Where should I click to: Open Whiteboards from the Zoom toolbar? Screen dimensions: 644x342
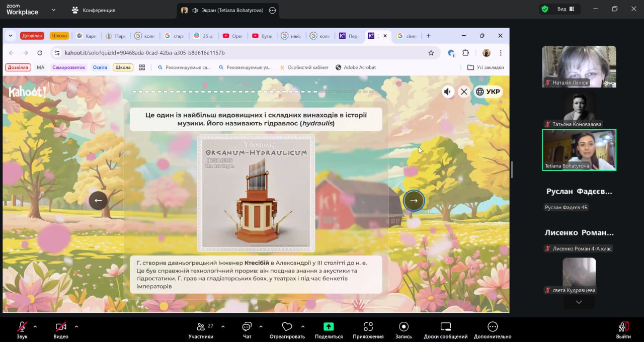445,327
